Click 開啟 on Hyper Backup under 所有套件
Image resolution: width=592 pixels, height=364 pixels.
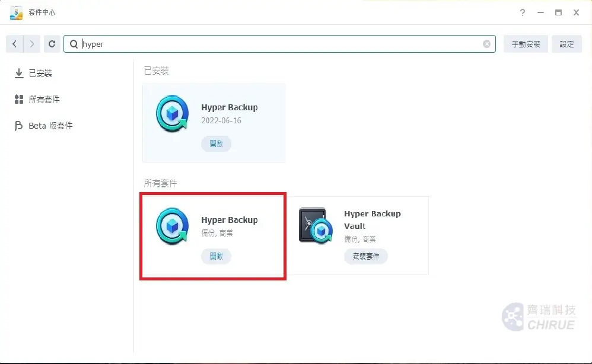[x=217, y=257]
